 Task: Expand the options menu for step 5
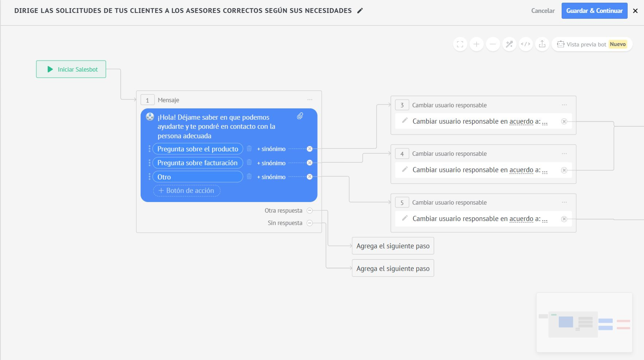[564, 202]
